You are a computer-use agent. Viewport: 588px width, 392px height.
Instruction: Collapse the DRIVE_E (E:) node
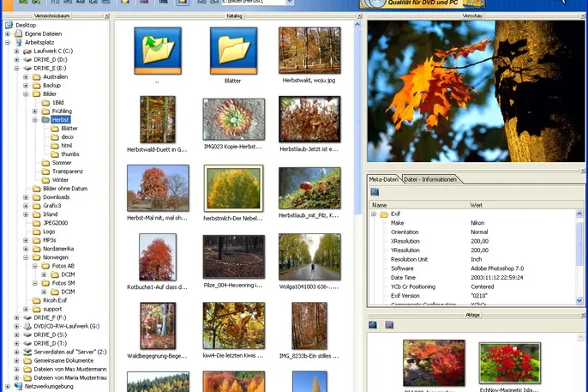coord(16,69)
